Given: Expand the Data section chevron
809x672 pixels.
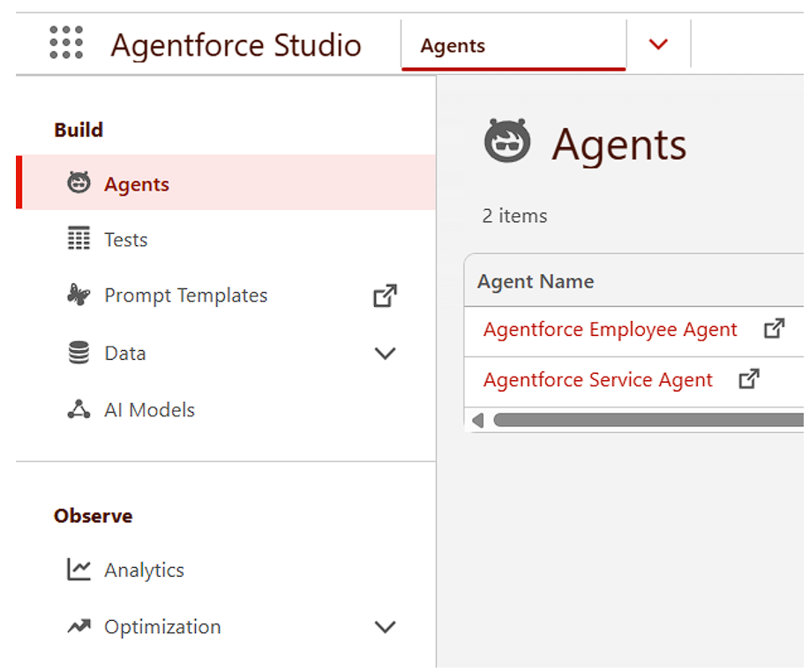Looking at the screenshot, I should pos(385,354).
